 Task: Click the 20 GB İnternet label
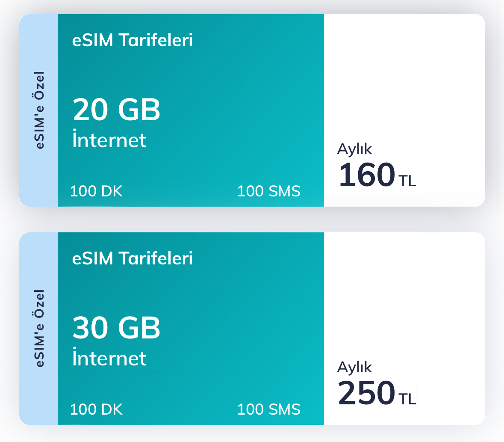click(x=116, y=122)
